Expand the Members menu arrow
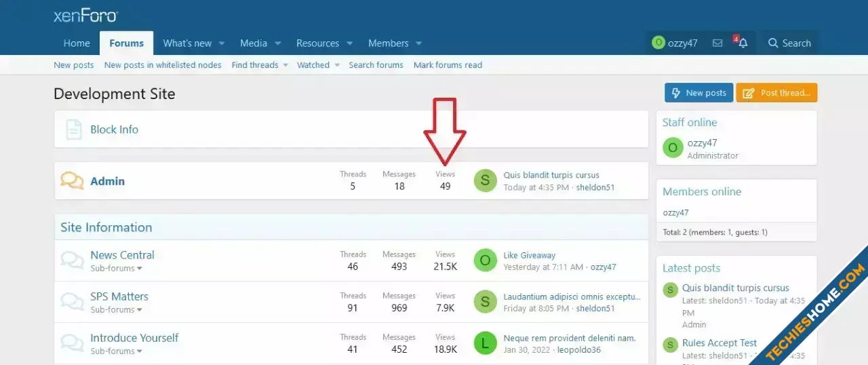Screen dimensions: 868x365 [x=418, y=43]
